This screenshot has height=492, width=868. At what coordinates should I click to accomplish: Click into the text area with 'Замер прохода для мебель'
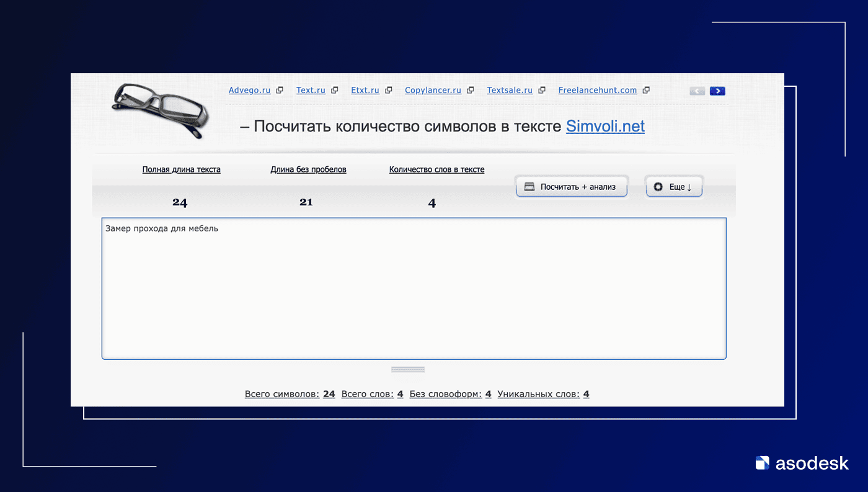pyautogui.click(x=414, y=288)
